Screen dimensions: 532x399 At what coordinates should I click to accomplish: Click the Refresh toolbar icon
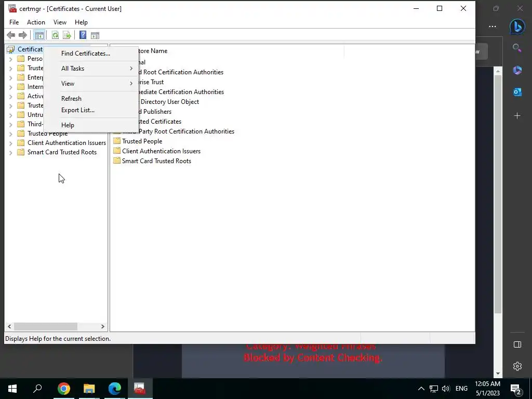[55, 35]
